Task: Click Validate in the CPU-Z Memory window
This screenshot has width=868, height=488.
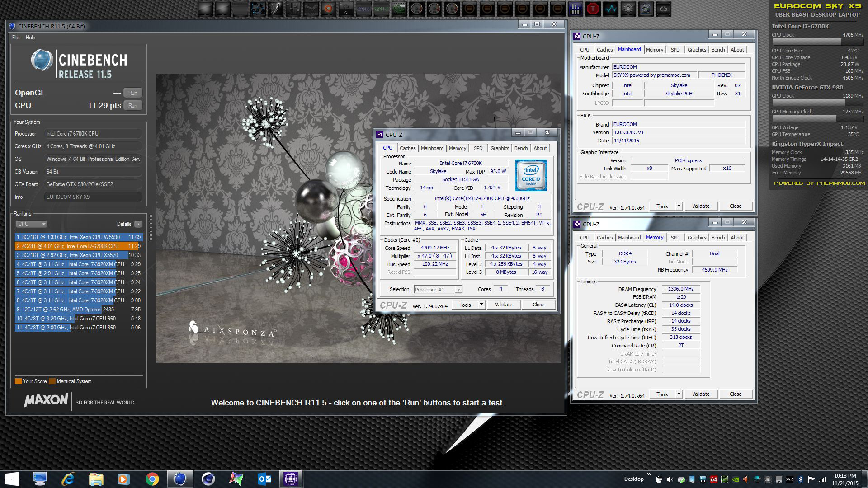Action: coord(701,394)
